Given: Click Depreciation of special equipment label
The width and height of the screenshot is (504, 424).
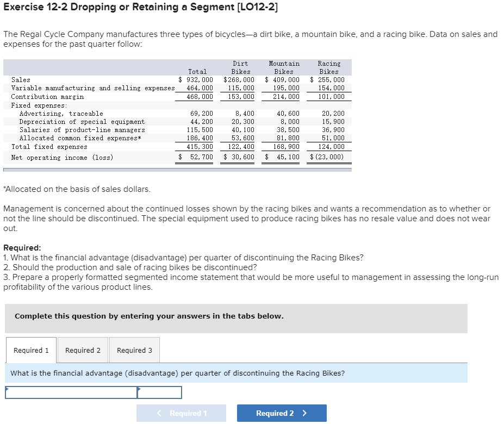Looking at the screenshot, I should click(82, 122).
